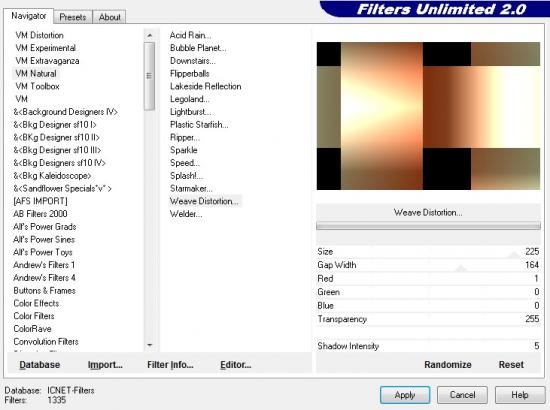Select the Plastic Starfish filter
This screenshot has height=410, width=550.
pos(199,125)
